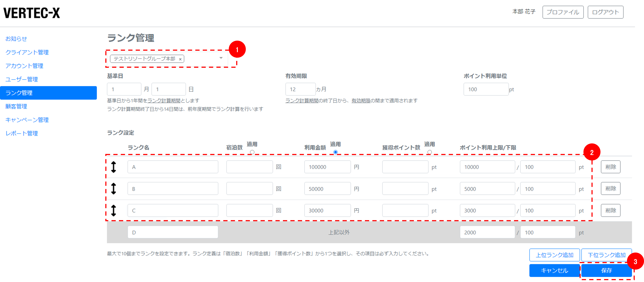644x282 pixels.
Task: Click the 利用金額 field showing 30000
Action: [328, 210]
